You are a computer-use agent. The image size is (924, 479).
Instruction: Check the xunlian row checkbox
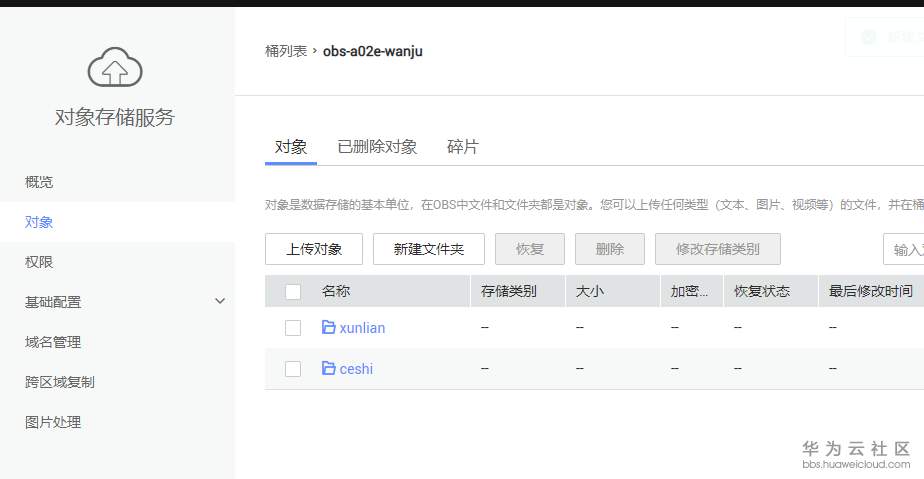[293, 328]
